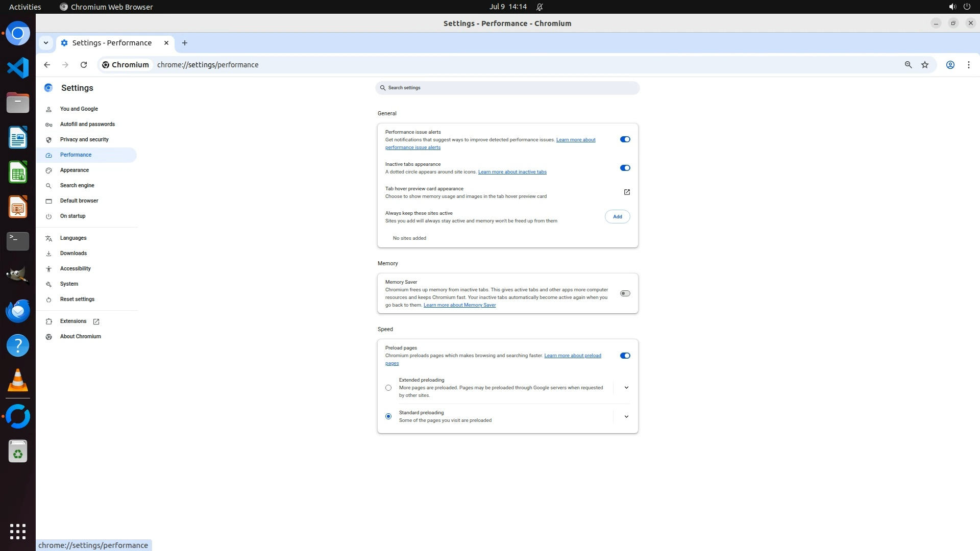Click the Add button for active sites

(617, 217)
